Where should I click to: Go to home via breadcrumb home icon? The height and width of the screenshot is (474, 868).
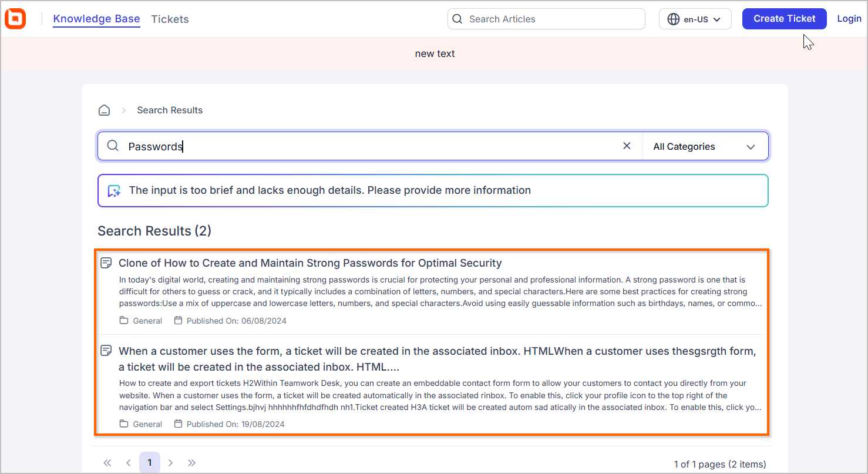click(104, 110)
